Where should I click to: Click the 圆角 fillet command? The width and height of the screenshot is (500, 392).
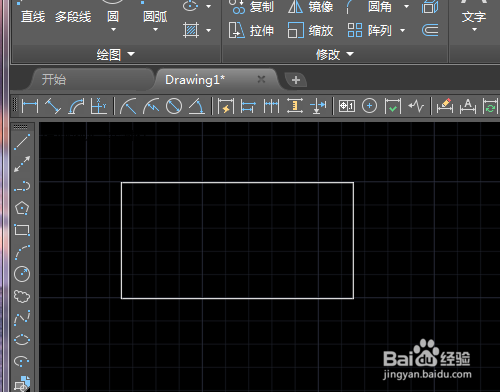369,7
